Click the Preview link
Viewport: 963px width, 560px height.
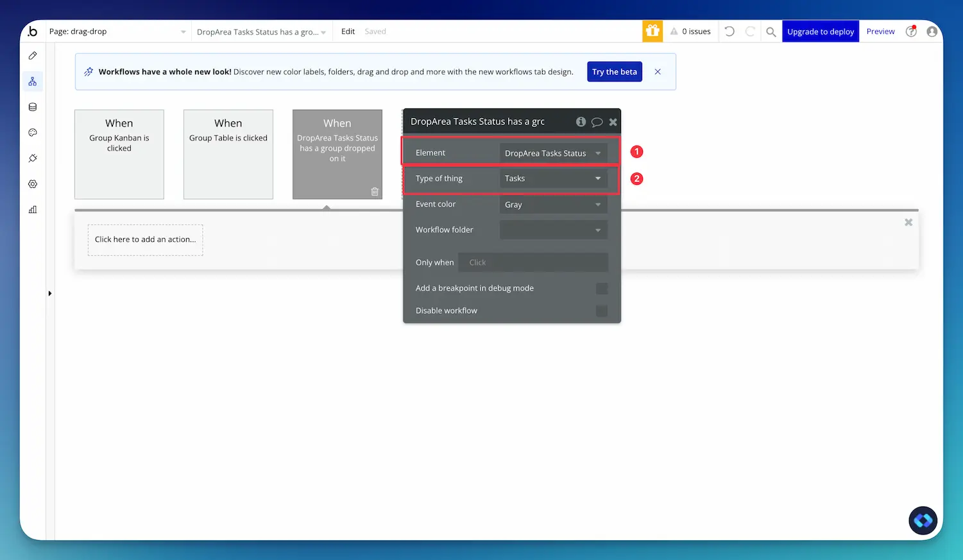click(x=880, y=31)
